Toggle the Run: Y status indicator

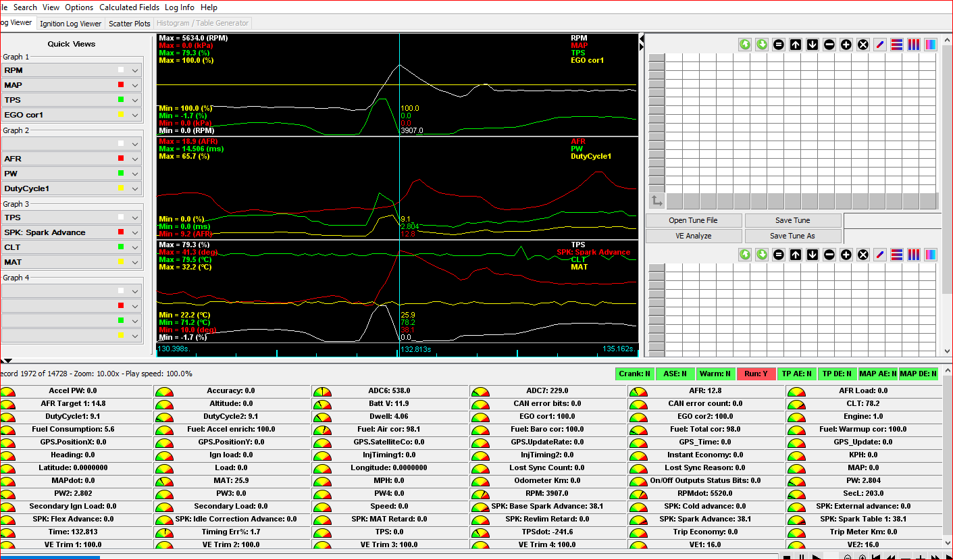pyautogui.click(x=755, y=374)
